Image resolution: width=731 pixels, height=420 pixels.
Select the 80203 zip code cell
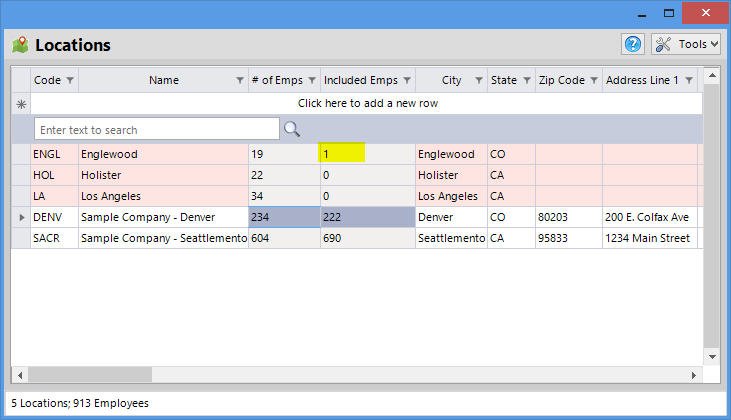pos(569,217)
